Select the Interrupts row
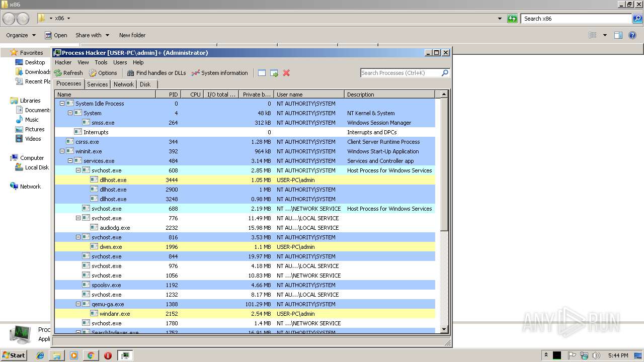The width and height of the screenshot is (644, 362). pyautogui.click(x=245, y=132)
